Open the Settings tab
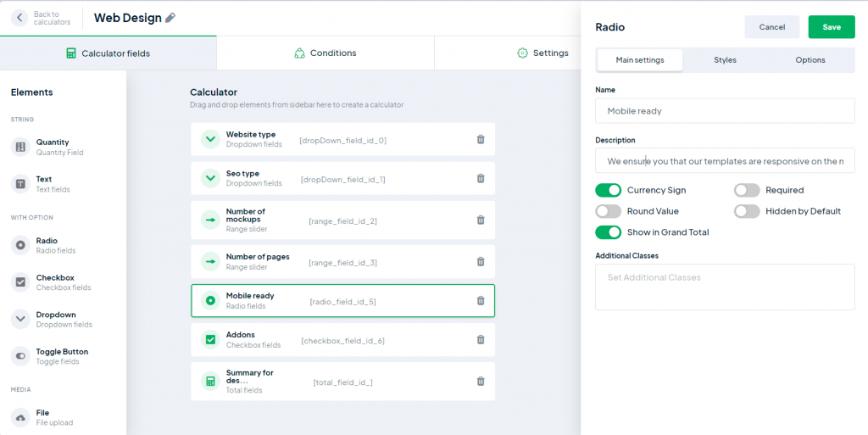868x435 pixels. pyautogui.click(x=542, y=53)
